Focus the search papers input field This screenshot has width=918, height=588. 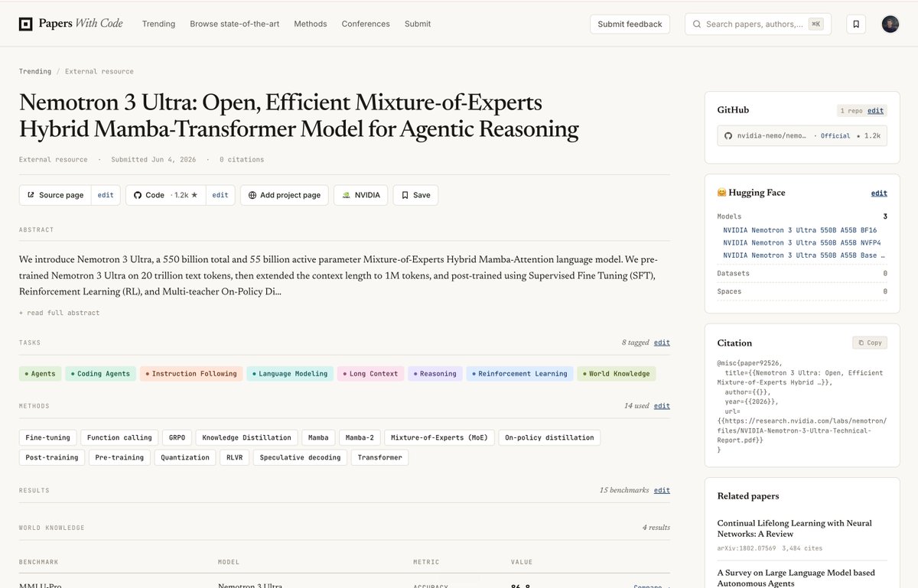(x=754, y=24)
